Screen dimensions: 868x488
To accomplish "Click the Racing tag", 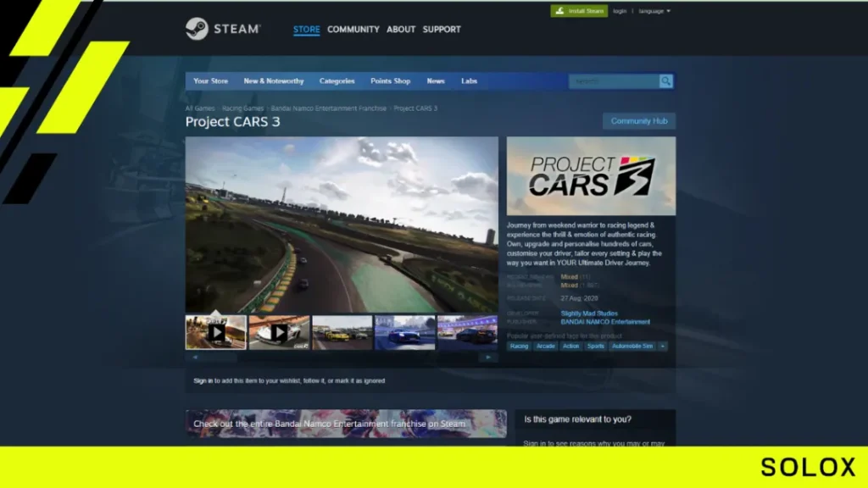I will (519, 346).
